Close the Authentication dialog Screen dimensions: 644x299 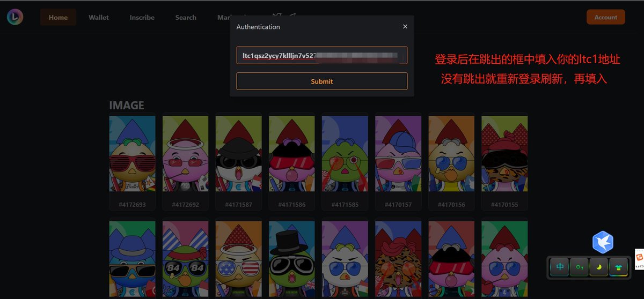(x=405, y=26)
